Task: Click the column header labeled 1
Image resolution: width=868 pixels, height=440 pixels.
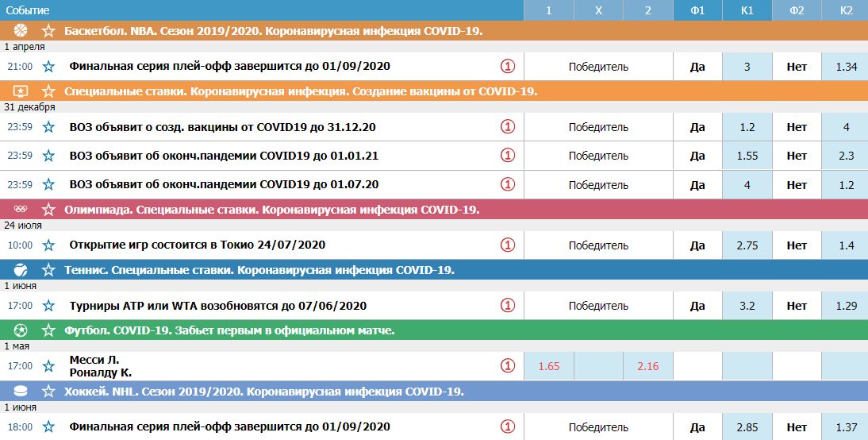Action: (x=548, y=10)
